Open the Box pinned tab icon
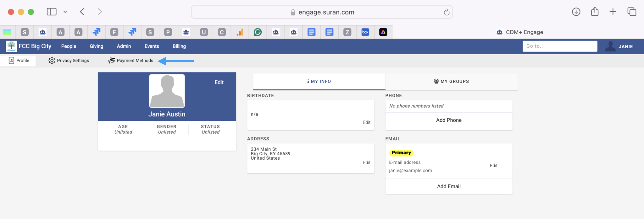This screenshot has height=219, width=644. pyautogui.click(x=365, y=32)
